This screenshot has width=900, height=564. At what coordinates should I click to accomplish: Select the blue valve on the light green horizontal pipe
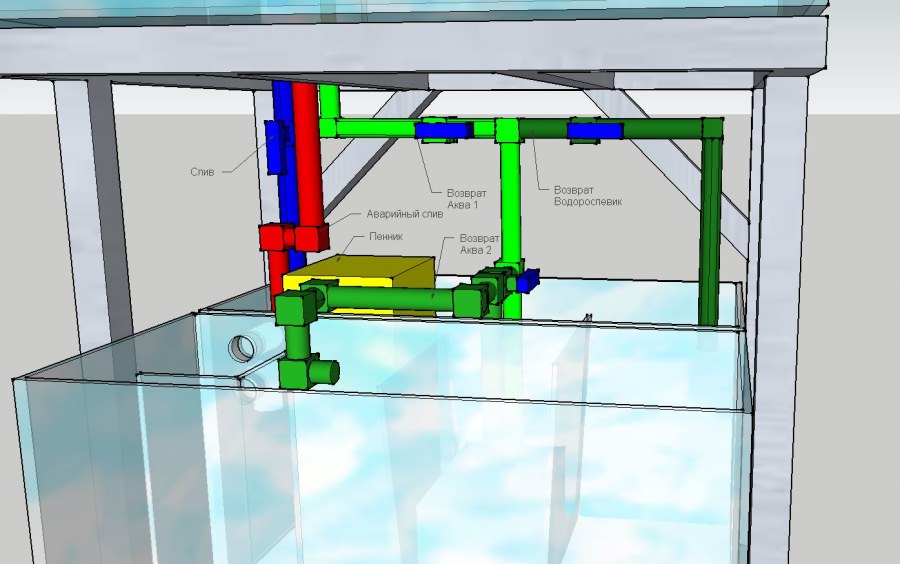pos(442,129)
